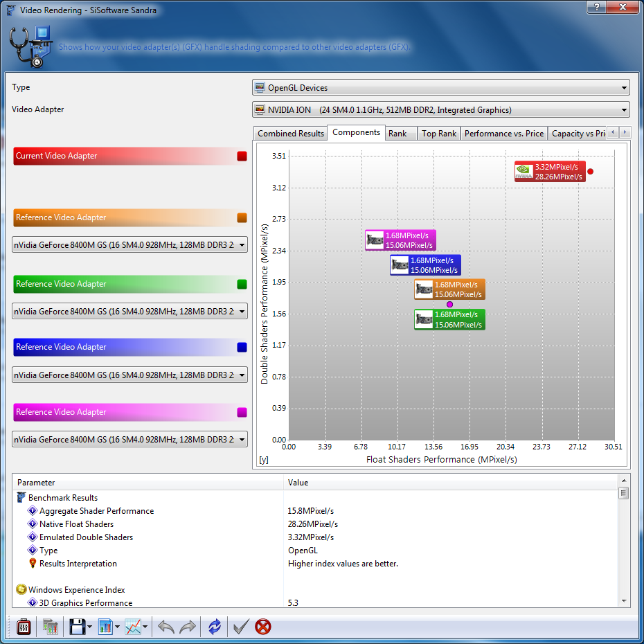
Task: Click the card icon on orange chart label
Action: [424, 289]
